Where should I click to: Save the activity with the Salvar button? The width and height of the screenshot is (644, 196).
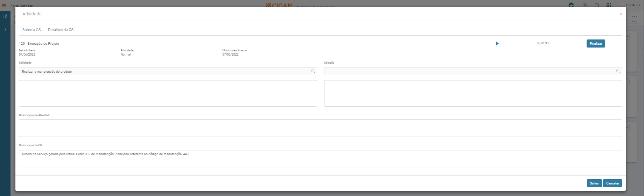(594, 183)
